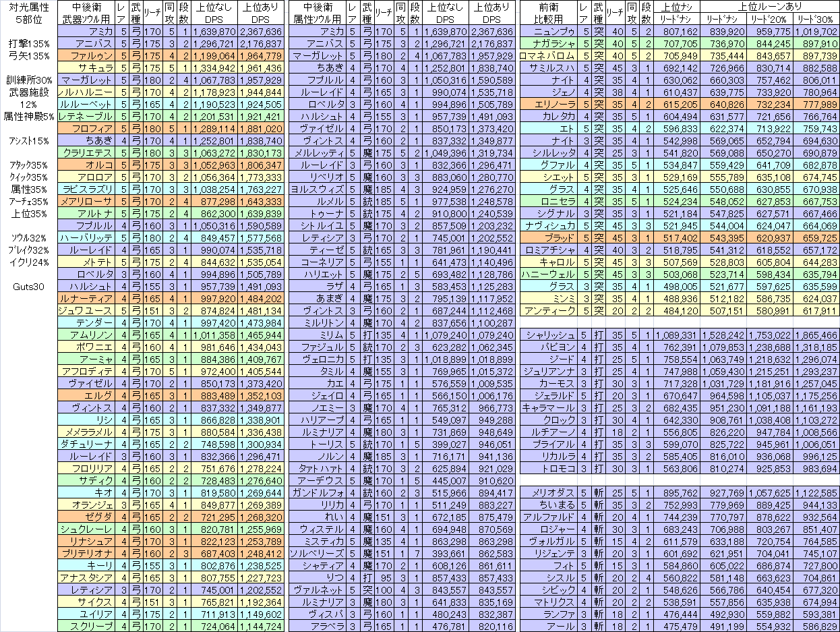Click the ジュワユース cell
Screen dimensions: 840x632
[86, 311]
